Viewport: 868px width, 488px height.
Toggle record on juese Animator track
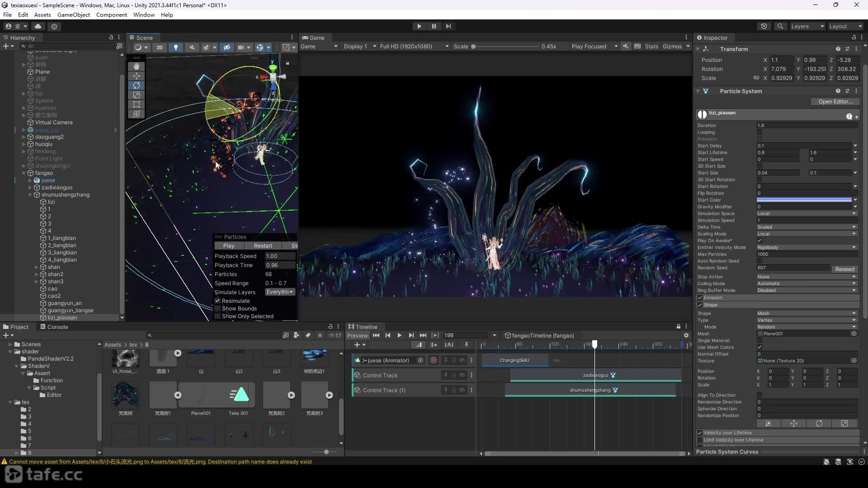434,360
